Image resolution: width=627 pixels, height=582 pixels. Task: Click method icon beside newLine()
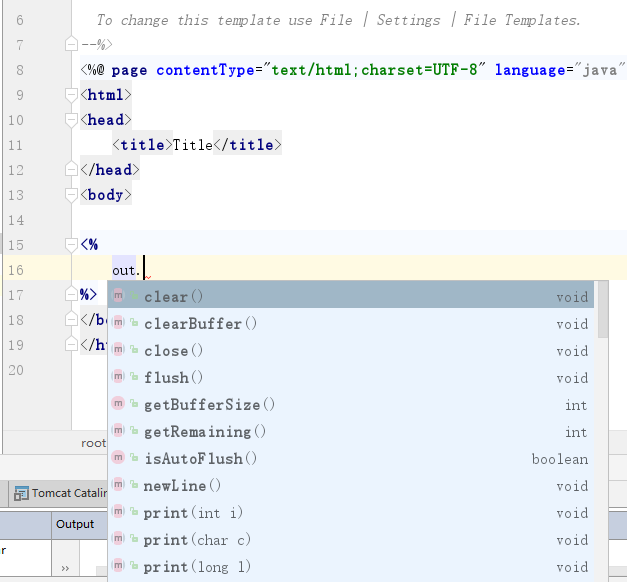coord(118,484)
